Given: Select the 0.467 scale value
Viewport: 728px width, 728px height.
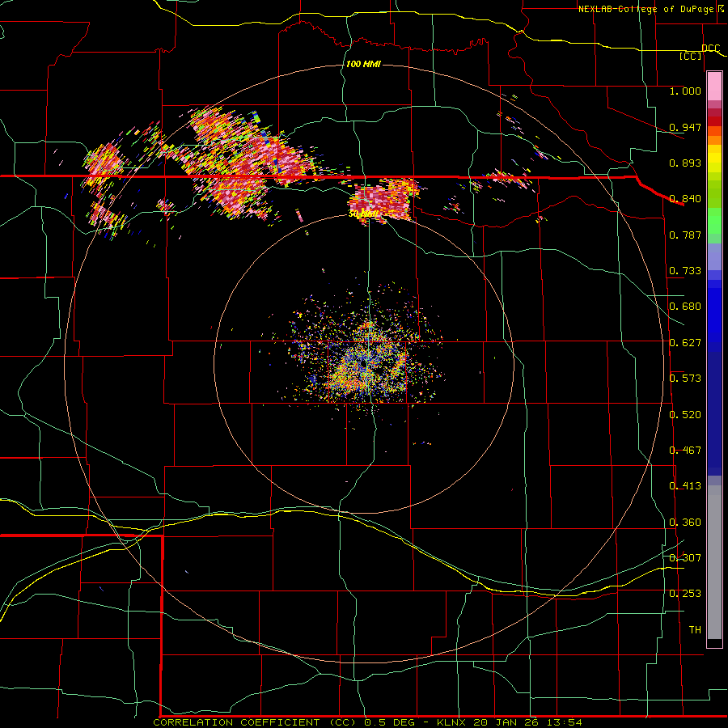Looking at the screenshot, I should click(685, 451).
